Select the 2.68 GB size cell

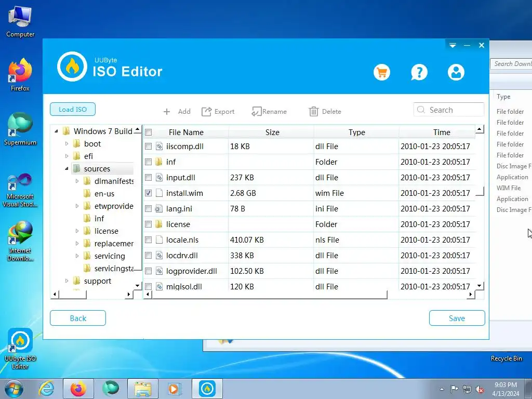tap(271, 193)
